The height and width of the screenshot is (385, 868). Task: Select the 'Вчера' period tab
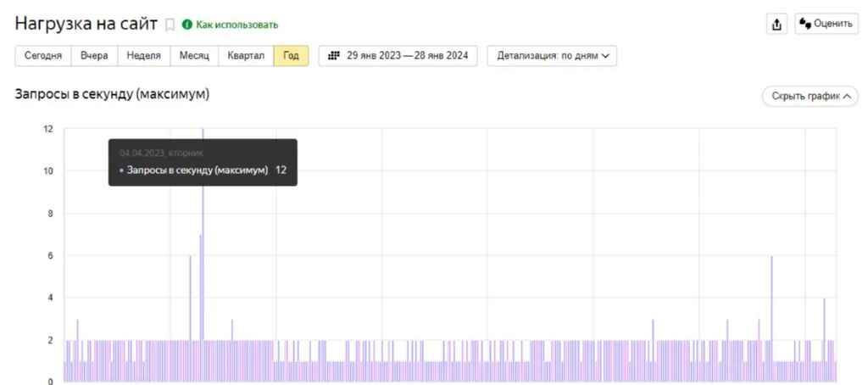pyautogui.click(x=94, y=56)
